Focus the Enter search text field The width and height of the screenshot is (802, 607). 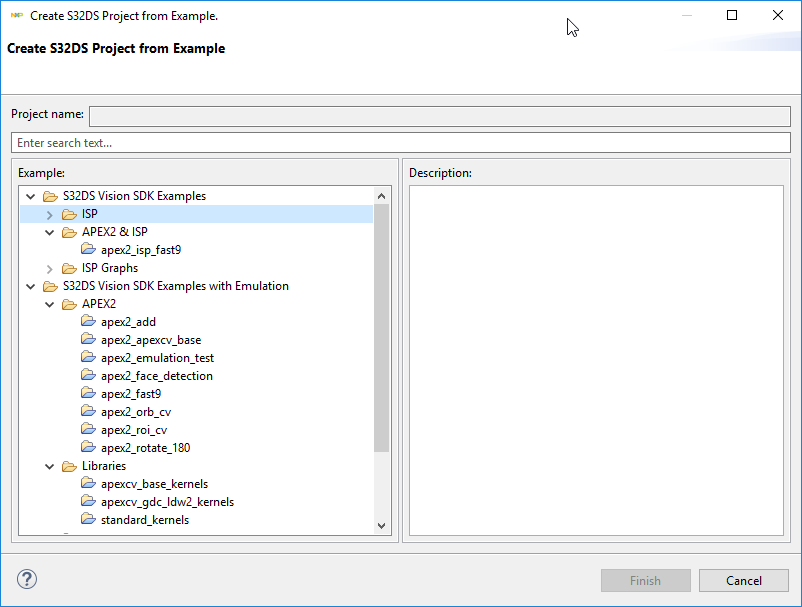pos(401,143)
